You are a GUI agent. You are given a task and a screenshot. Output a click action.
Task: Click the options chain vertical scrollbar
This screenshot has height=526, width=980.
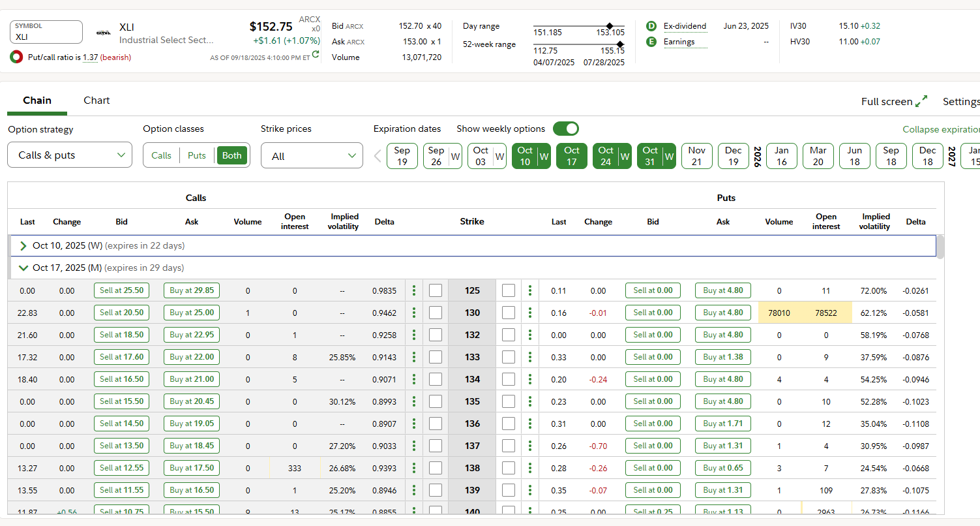(x=940, y=247)
